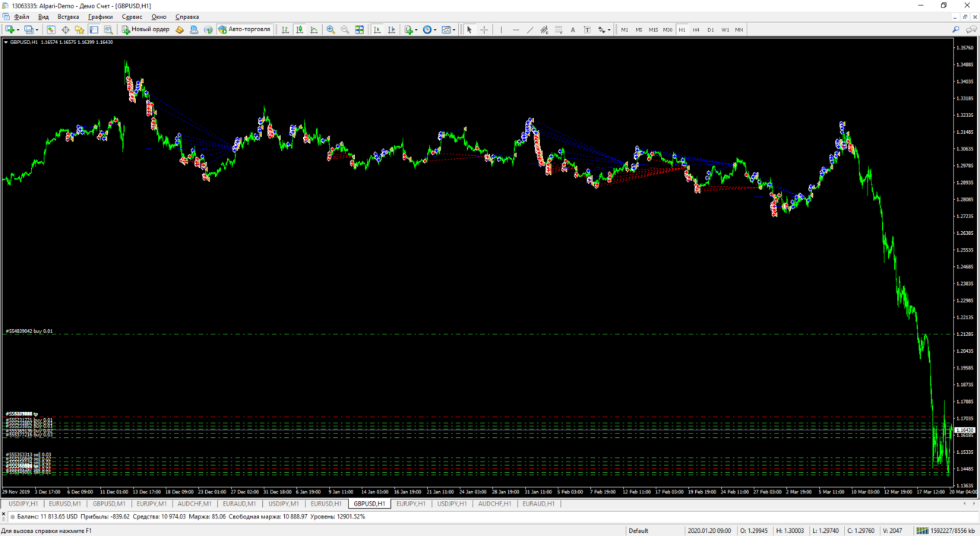Toggle the Terminal panel icon
The height and width of the screenshot is (536, 980).
[94, 30]
